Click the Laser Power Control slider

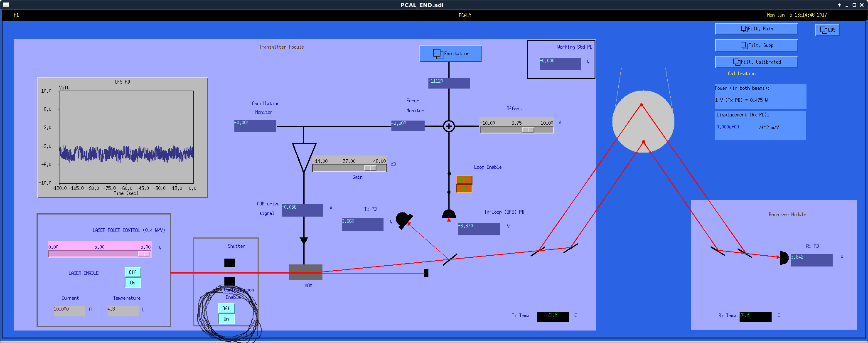[x=100, y=254]
